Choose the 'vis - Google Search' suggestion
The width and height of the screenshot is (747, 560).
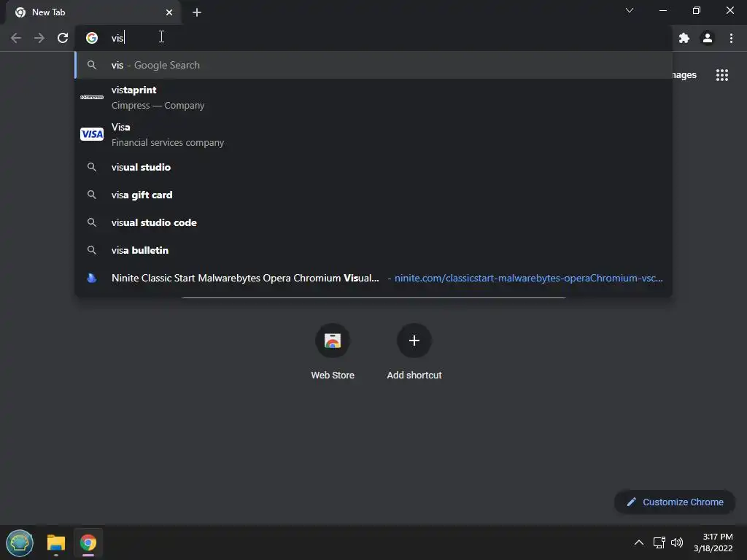coord(373,65)
